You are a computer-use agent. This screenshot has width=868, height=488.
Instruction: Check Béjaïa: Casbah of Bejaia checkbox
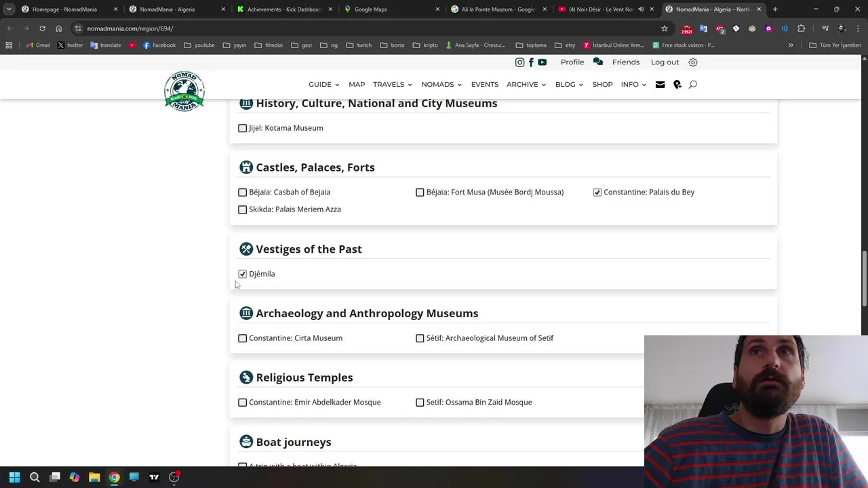[x=242, y=192]
